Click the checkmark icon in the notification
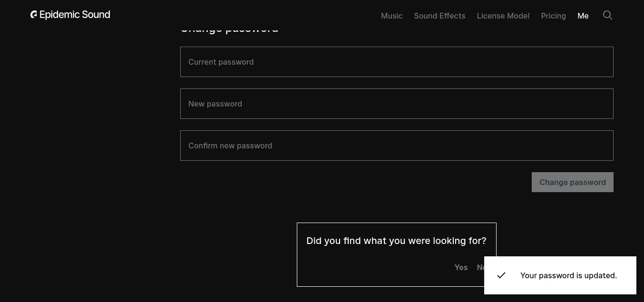The width and height of the screenshot is (644, 302). coord(501,275)
